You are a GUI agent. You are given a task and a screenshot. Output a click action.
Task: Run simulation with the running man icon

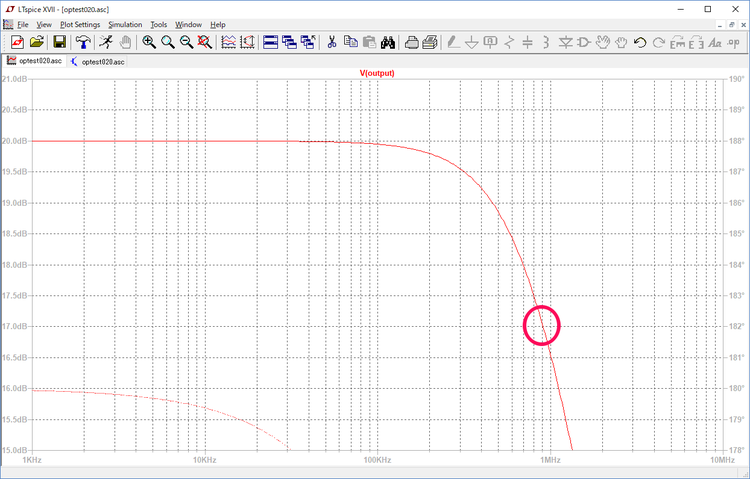pyautogui.click(x=104, y=42)
